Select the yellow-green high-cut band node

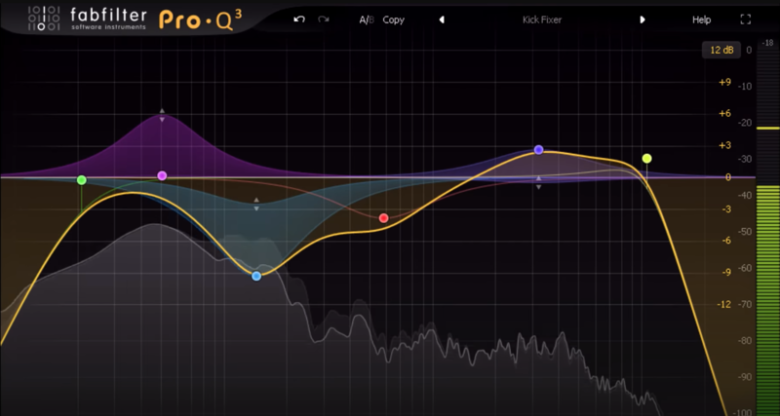[647, 159]
